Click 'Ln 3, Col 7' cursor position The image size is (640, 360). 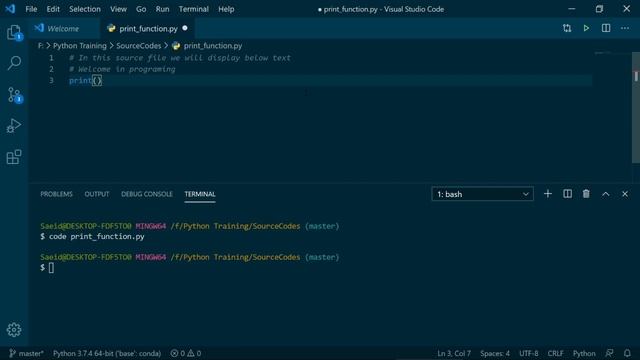point(454,353)
